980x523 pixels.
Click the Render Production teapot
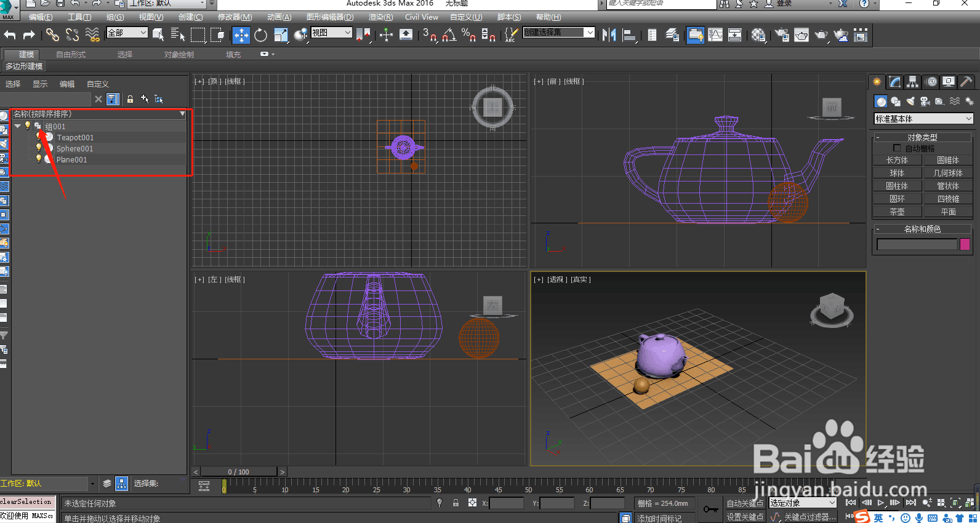821,35
